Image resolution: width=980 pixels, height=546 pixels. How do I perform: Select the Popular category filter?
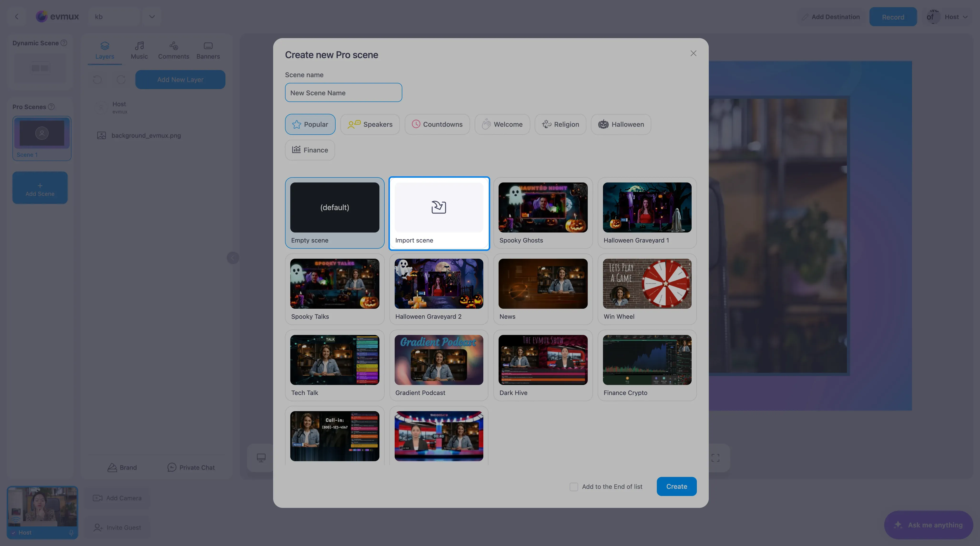pyautogui.click(x=310, y=124)
